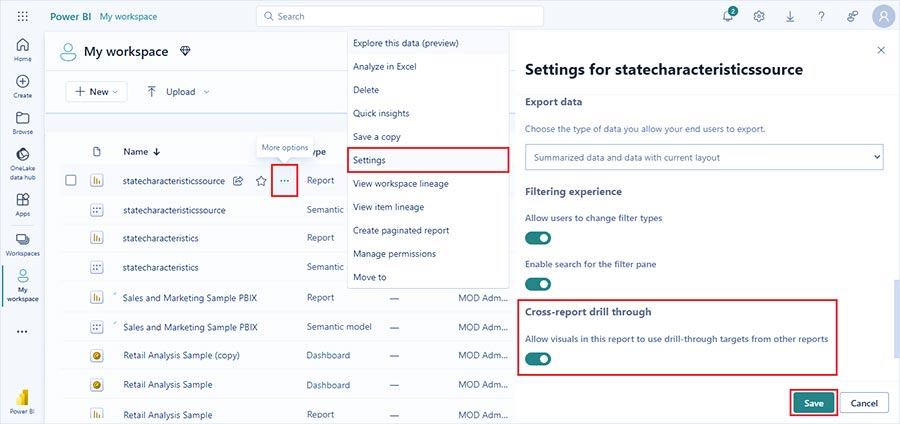
Task: Select the statecharacteristicssource report checkbox
Action: point(71,181)
